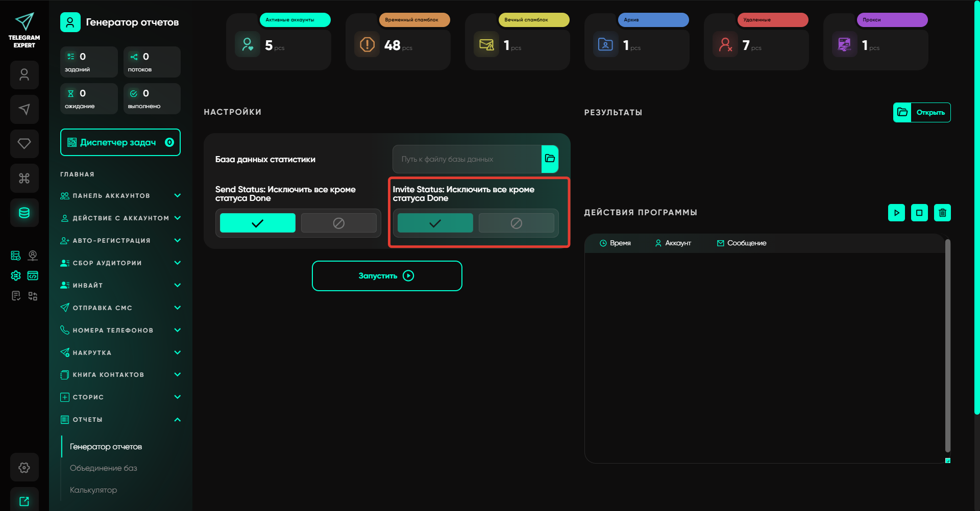Click the log panel vertical scrollbar
This screenshot has width=980, height=511.
click(947, 347)
